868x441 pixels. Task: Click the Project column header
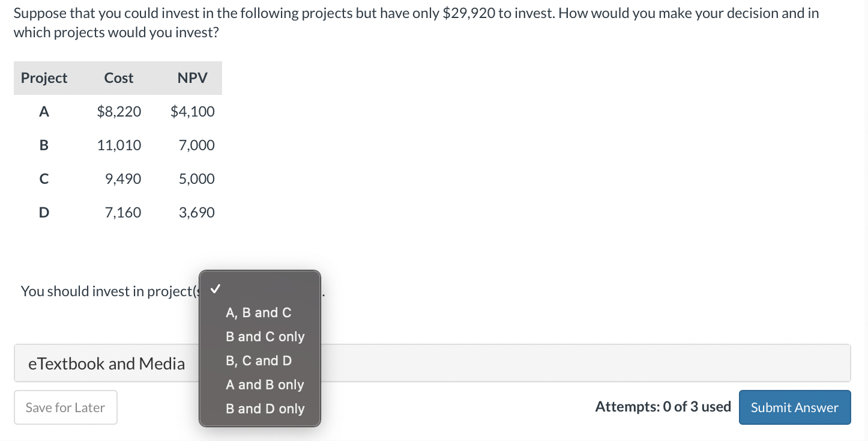43,78
